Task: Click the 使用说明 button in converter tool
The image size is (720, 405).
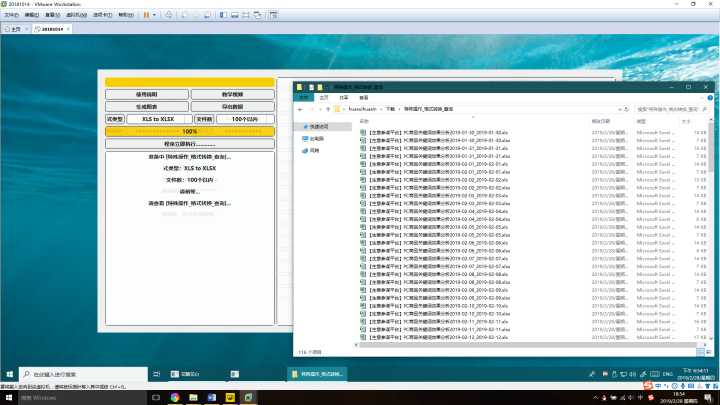Action: pyautogui.click(x=147, y=94)
